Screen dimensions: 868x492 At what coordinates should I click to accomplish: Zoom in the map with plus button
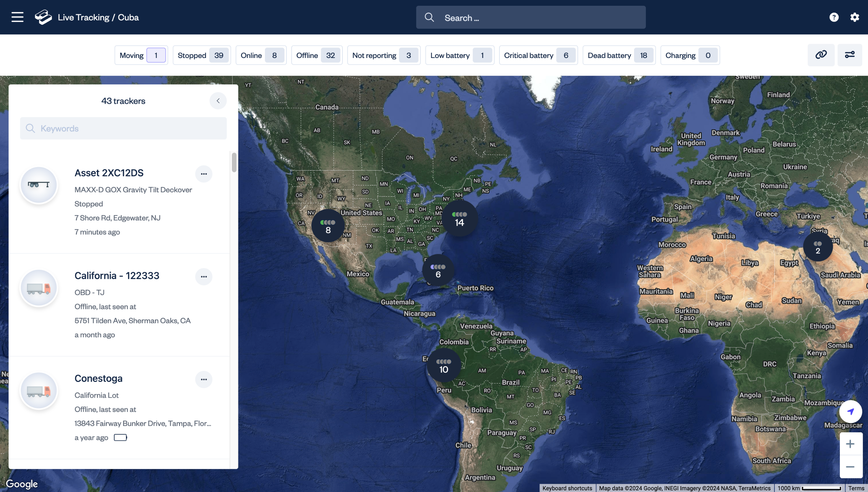pyautogui.click(x=850, y=444)
